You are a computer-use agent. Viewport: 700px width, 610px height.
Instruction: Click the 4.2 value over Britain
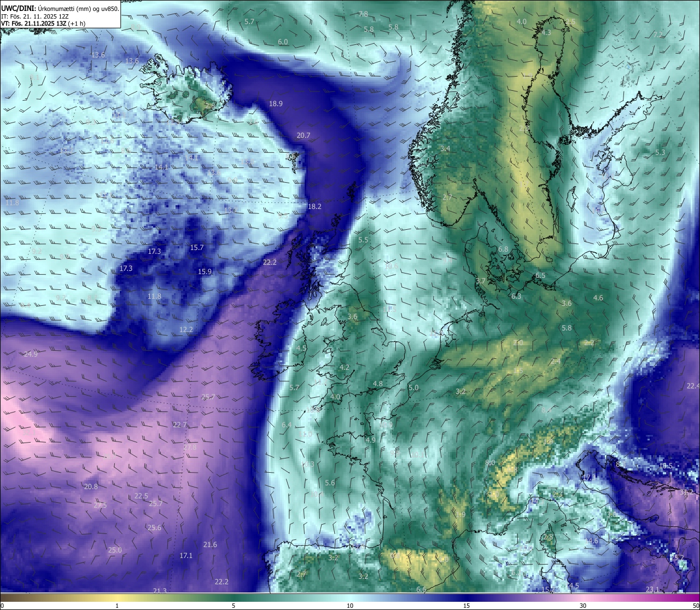(344, 367)
